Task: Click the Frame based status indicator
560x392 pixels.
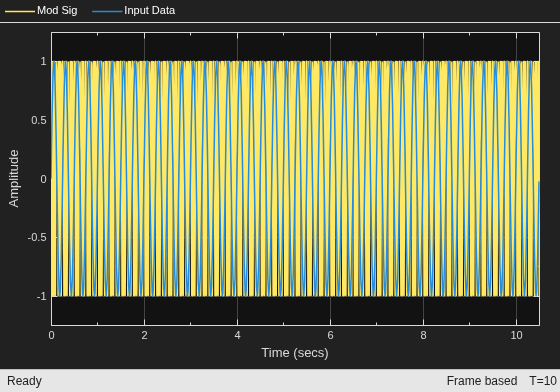Action: (x=482, y=381)
